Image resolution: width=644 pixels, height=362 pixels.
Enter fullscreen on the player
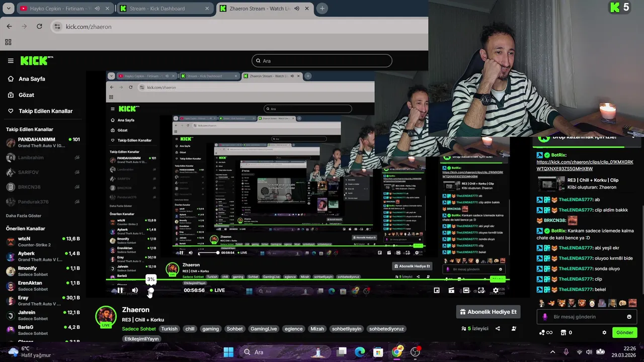tap(481, 290)
